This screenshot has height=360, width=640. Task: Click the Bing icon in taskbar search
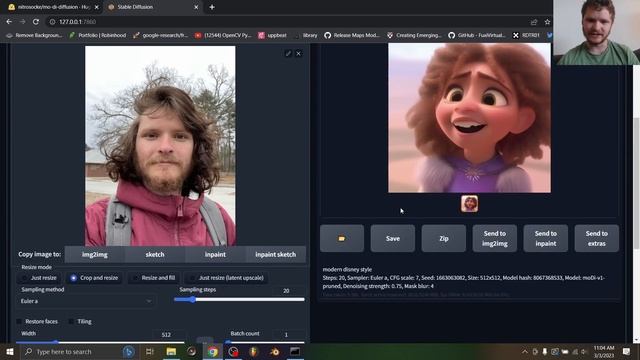coord(129,351)
